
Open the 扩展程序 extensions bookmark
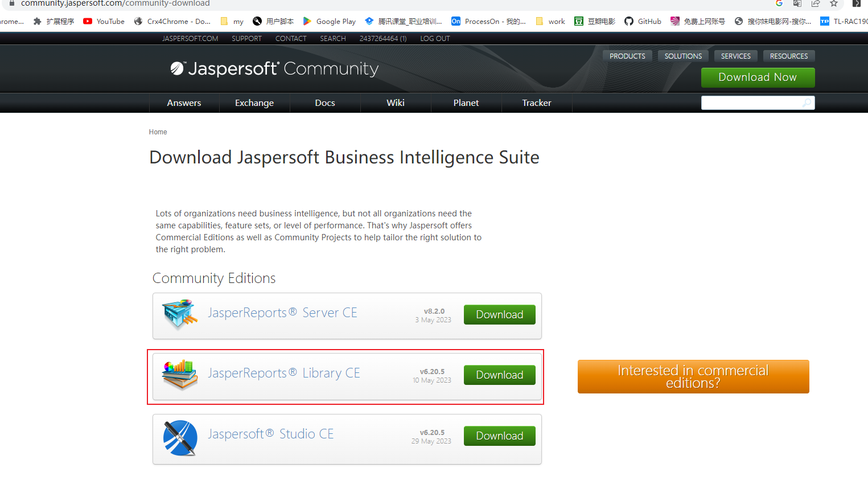[x=54, y=21]
